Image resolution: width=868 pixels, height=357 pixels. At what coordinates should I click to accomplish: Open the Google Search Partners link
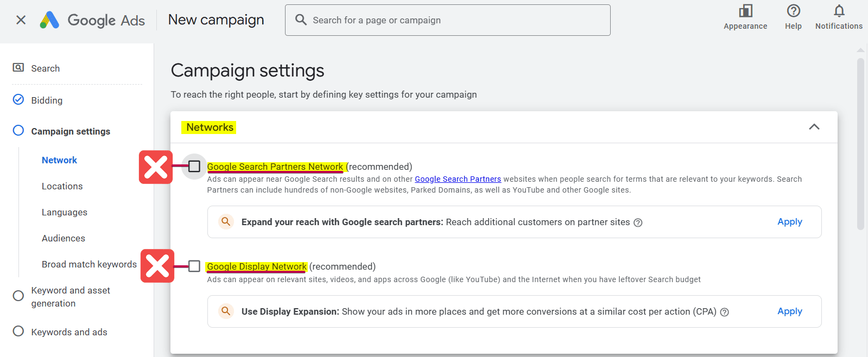[458, 179]
